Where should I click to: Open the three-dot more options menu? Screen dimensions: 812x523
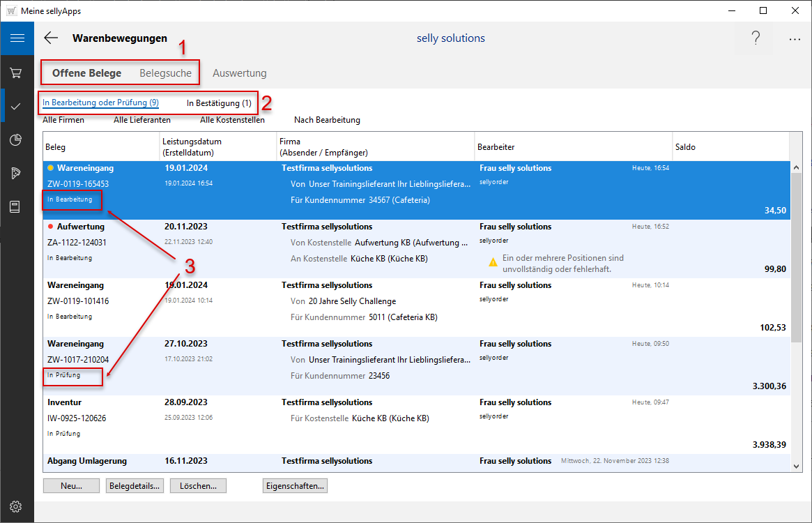pyautogui.click(x=795, y=40)
